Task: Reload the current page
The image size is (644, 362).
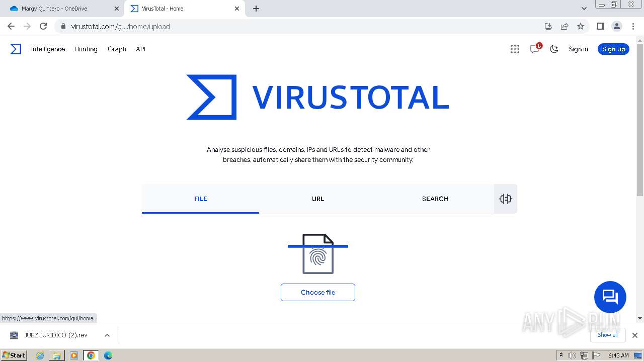Action: click(43, 26)
